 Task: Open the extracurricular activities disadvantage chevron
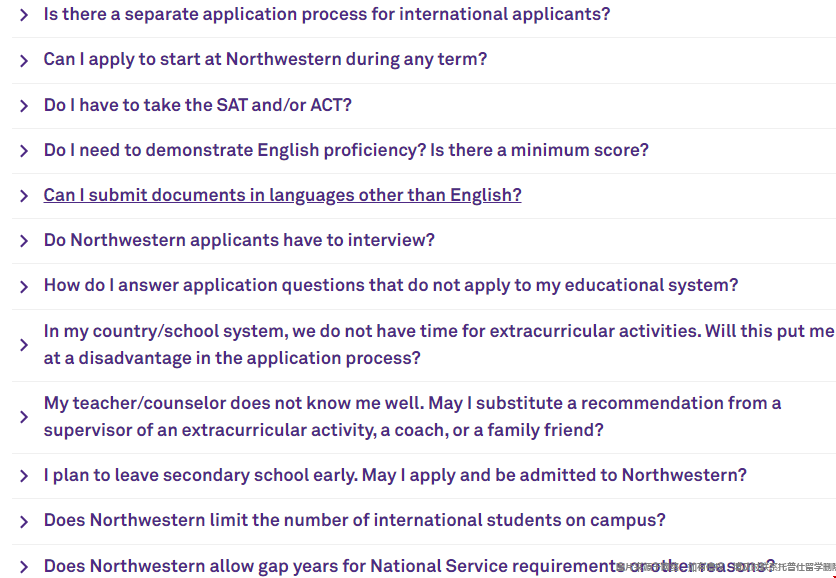pos(23,345)
